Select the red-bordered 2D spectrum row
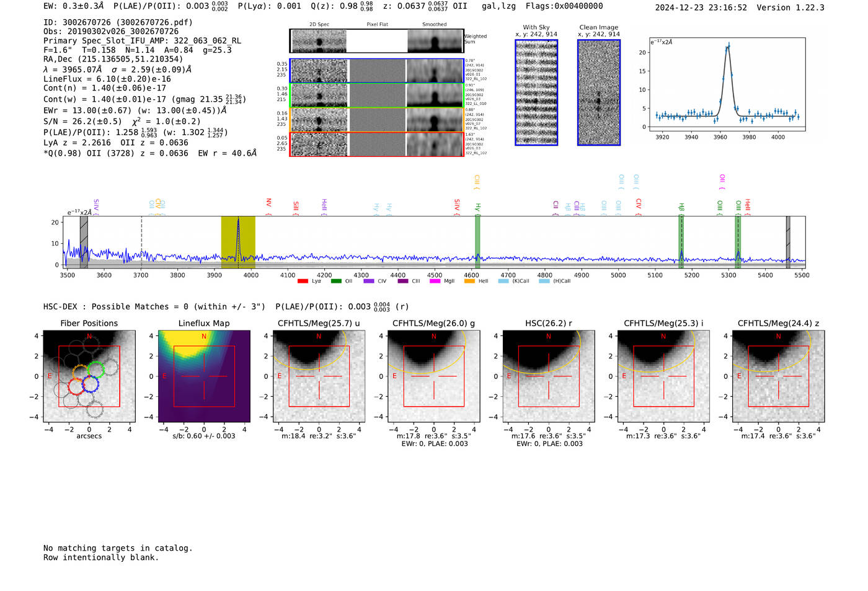Image resolution: width=868 pixels, height=591 pixels. [376, 144]
